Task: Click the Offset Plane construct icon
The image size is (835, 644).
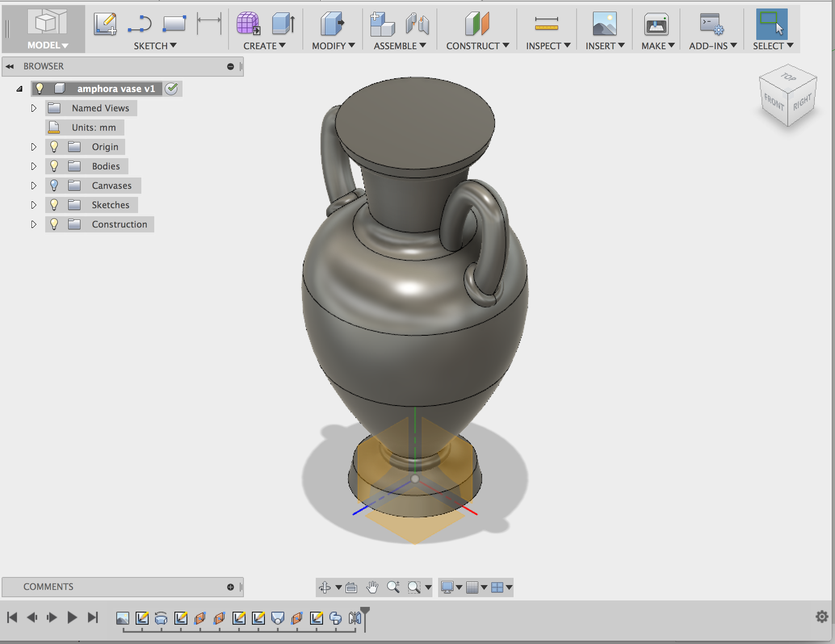Action: click(x=476, y=24)
